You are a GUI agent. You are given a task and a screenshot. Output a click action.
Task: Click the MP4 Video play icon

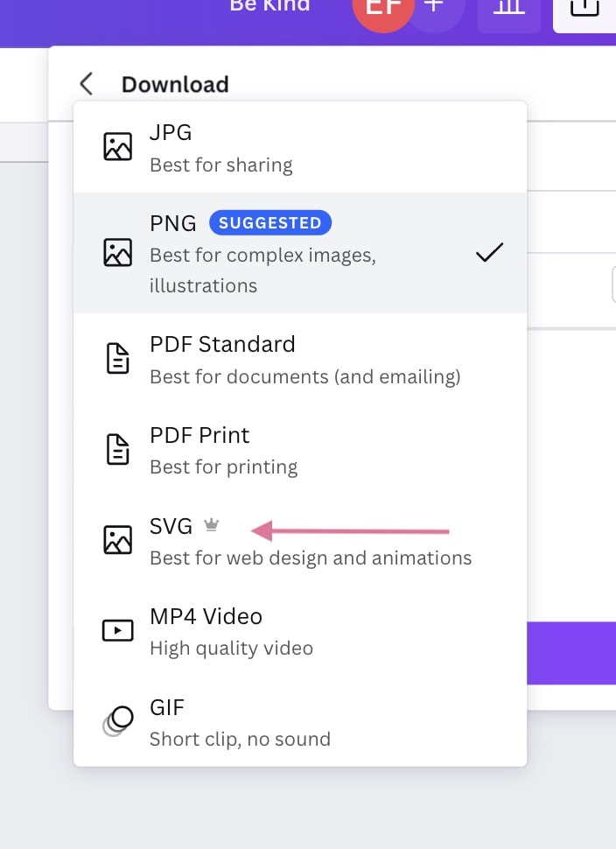(x=117, y=630)
